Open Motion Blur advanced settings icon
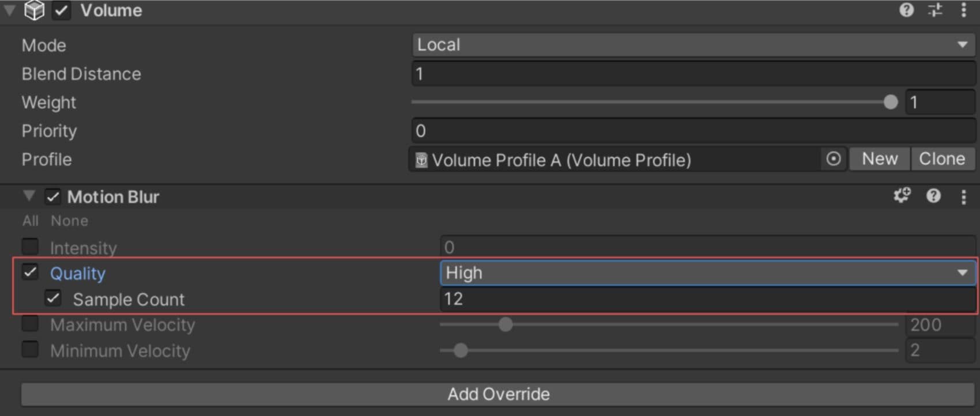The image size is (980, 416). pyautogui.click(x=902, y=196)
